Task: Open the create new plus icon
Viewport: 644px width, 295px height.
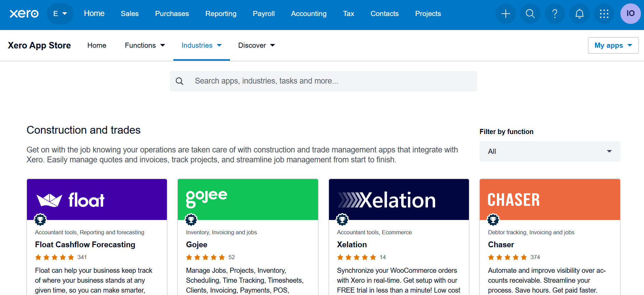Action: [505, 14]
